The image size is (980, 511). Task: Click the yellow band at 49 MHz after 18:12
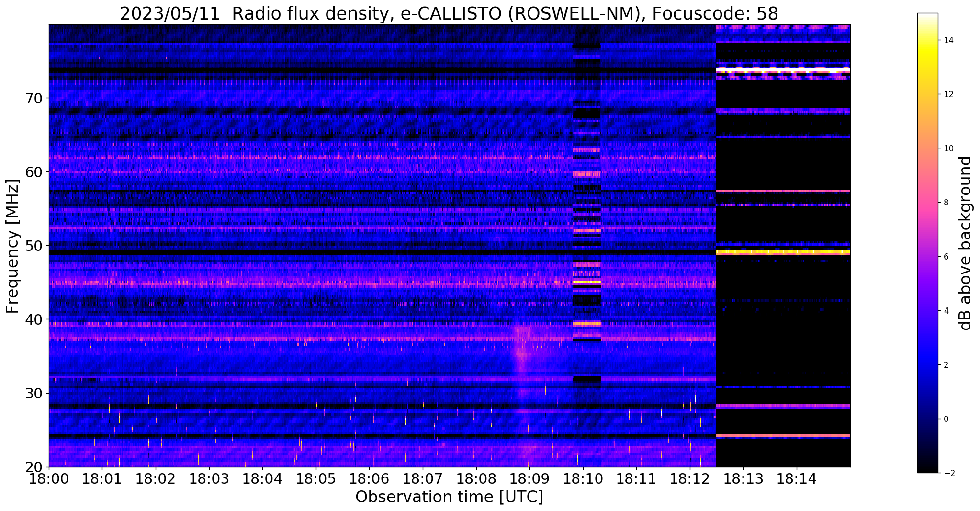783,252
